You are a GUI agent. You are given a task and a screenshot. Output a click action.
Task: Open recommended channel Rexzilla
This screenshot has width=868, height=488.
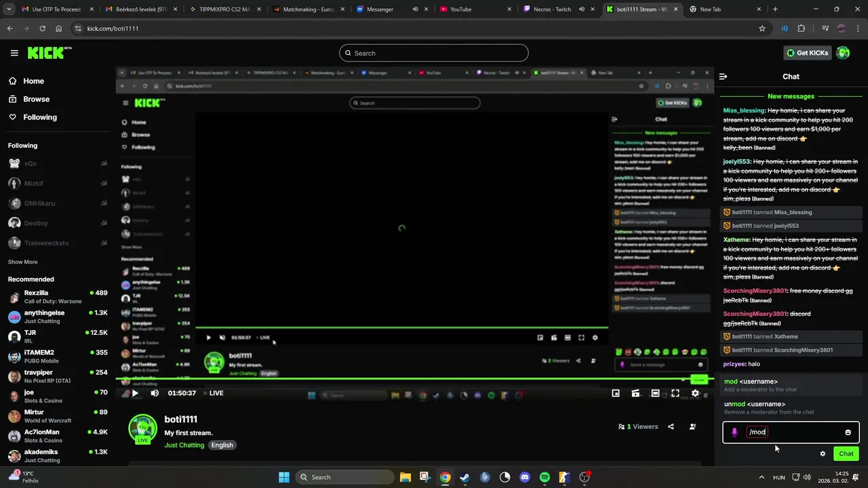[x=58, y=297]
